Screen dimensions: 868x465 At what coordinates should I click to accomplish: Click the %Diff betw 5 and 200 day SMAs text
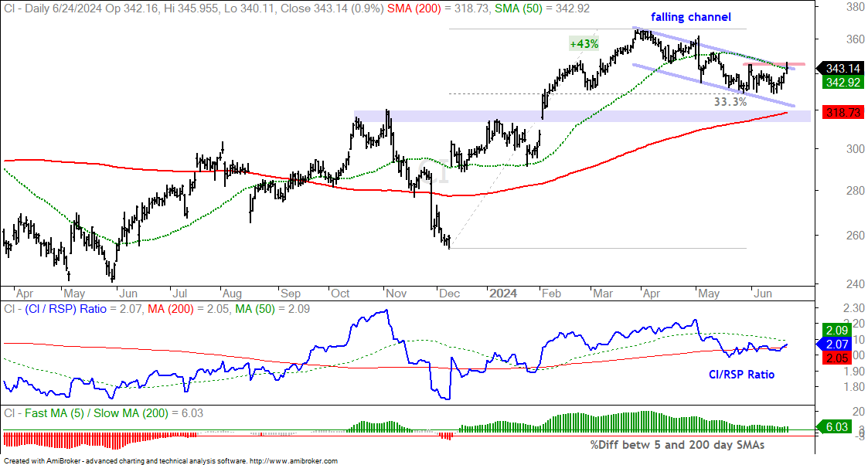[x=677, y=445]
